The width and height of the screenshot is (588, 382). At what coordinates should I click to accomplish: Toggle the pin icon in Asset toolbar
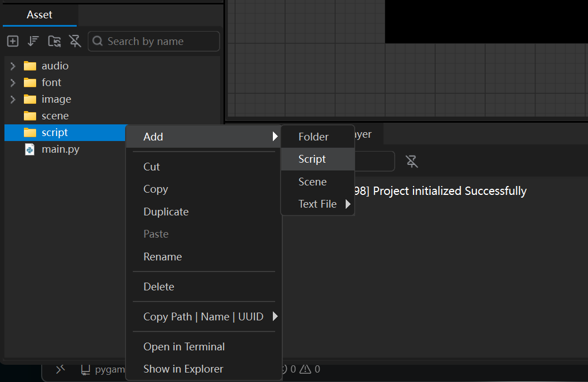click(75, 41)
